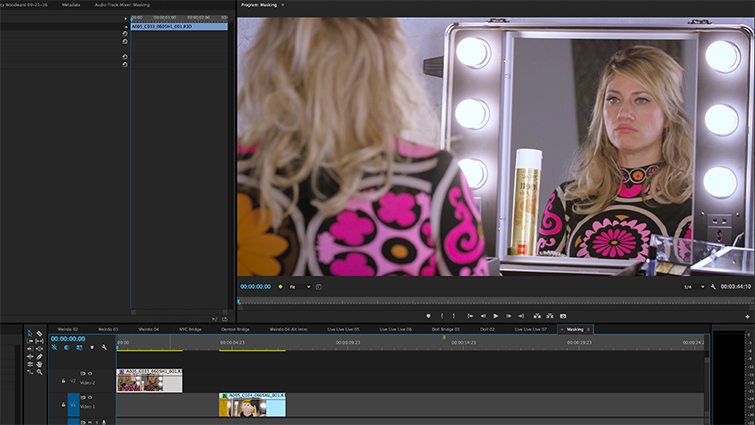Switch to the Weirdo 02 sequence tab
The width and height of the screenshot is (755, 425).
pyautogui.click(x=68, y=329)
